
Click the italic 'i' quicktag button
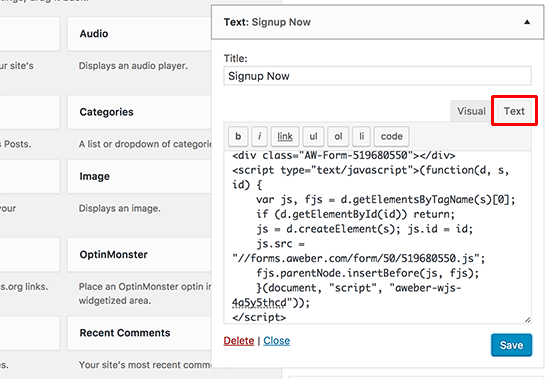[260, 136]
